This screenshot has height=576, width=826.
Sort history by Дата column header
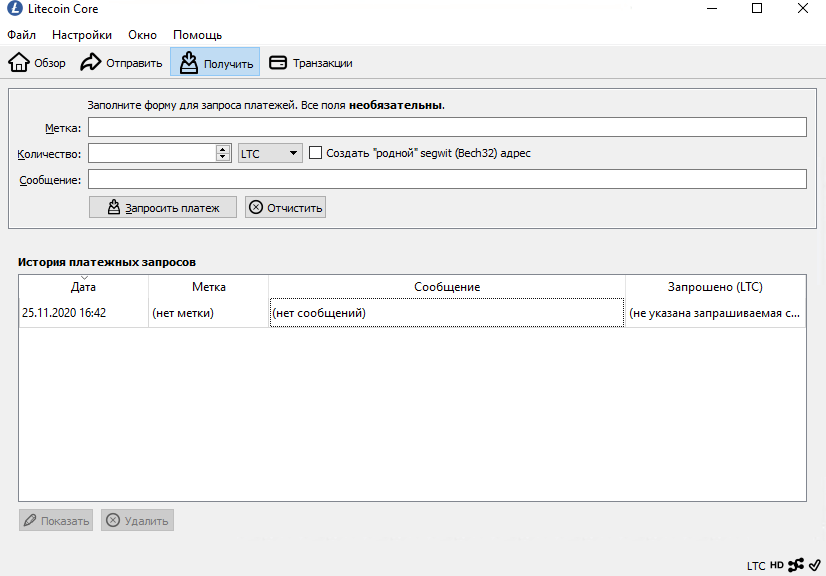tap(84, 287)
